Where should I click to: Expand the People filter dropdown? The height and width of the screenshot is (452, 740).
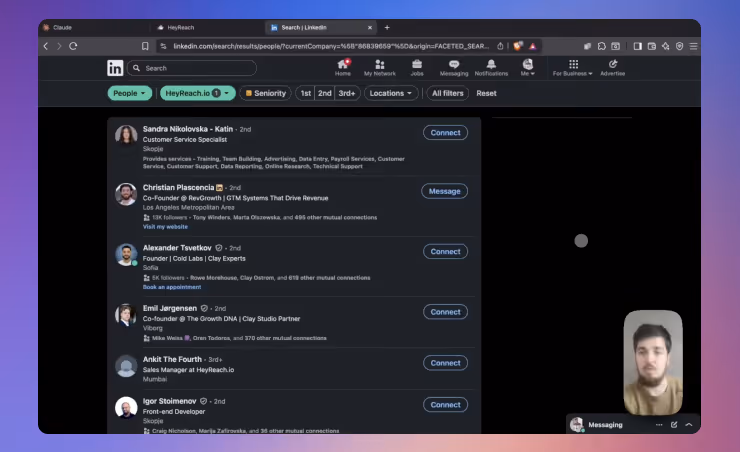129,93
